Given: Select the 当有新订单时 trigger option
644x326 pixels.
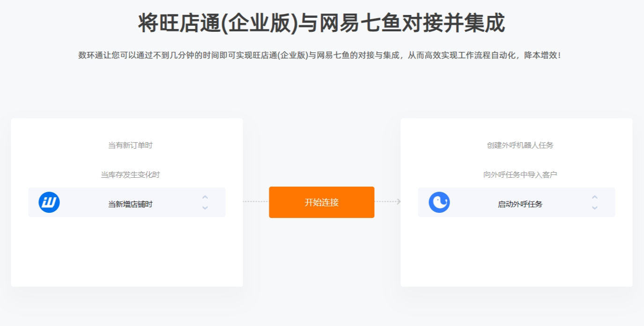Looking at the screenshot, I should point(130,145).
